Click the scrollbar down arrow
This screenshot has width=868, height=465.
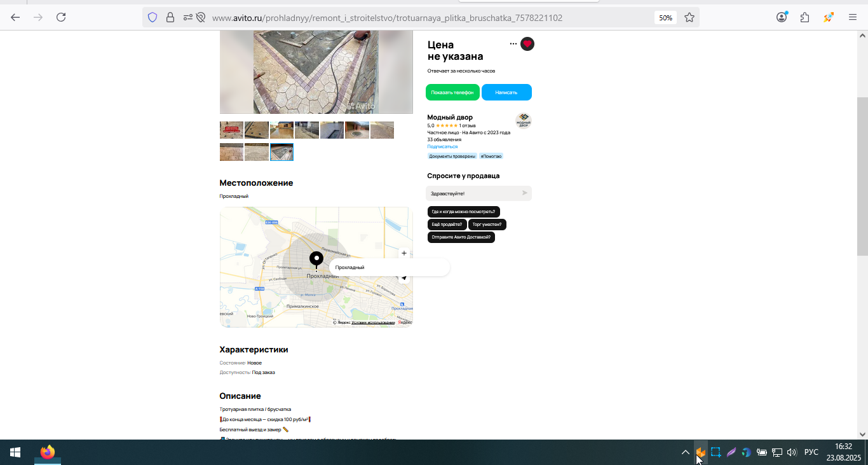click(862, 434)
